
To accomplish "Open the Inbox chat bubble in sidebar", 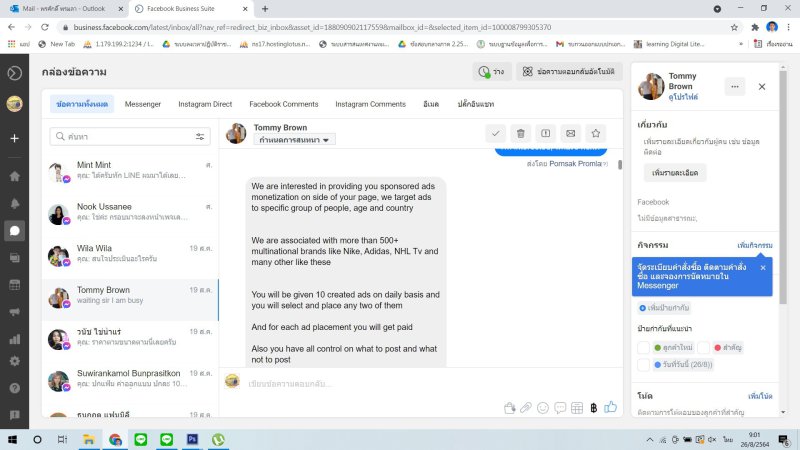I will pyautogui.click(x=14, y=231).
